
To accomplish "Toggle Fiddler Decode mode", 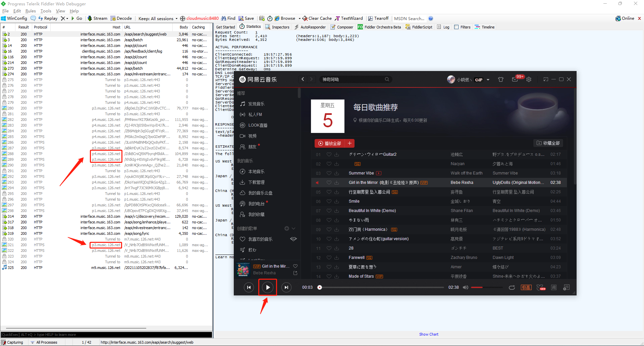I will click(x=121, y=18).
